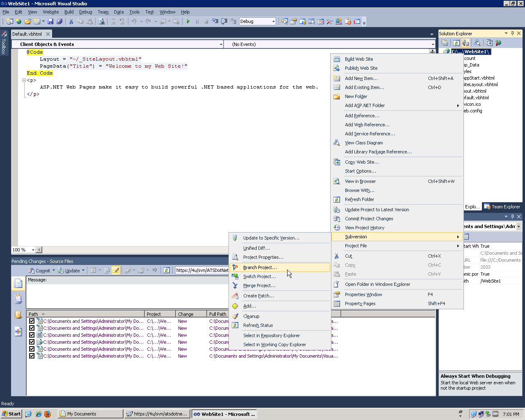Open ASP.NET Configuration globe-hammer icon
The height and width of the screenshot is (420, 525).
(498, 43)
